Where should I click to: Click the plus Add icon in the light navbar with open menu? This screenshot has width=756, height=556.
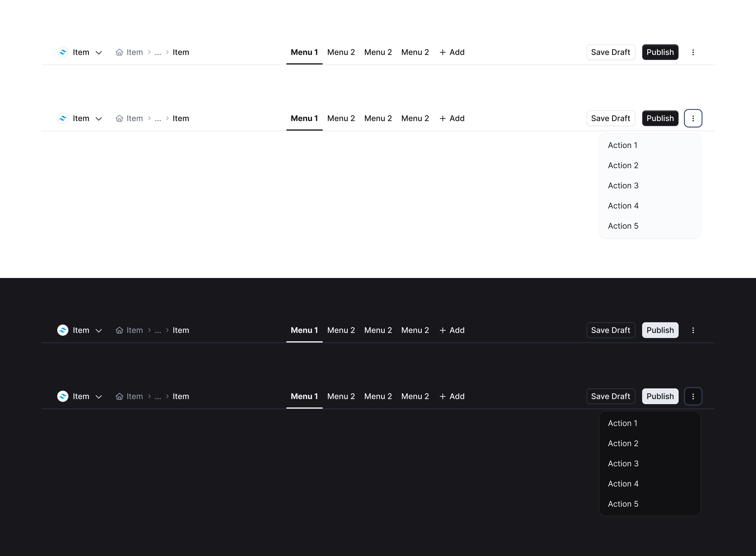tap(442, 118)
